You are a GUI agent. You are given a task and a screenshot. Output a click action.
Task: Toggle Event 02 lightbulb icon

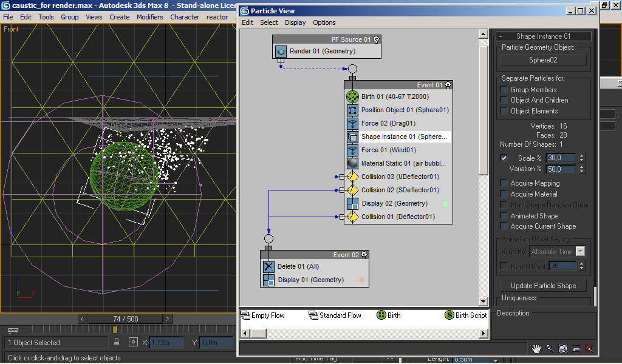(364, 255)
